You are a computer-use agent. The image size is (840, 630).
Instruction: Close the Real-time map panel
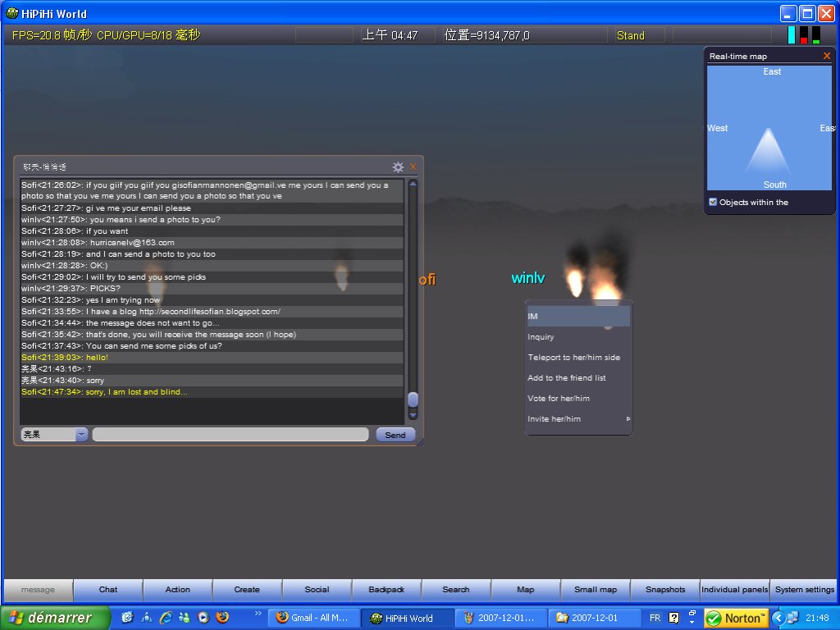tap(827, 56)
